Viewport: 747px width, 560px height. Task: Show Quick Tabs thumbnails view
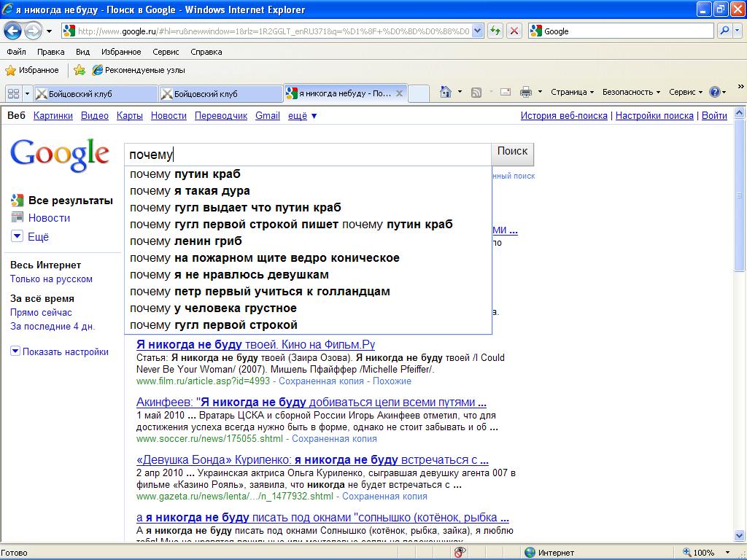point(13,93)
